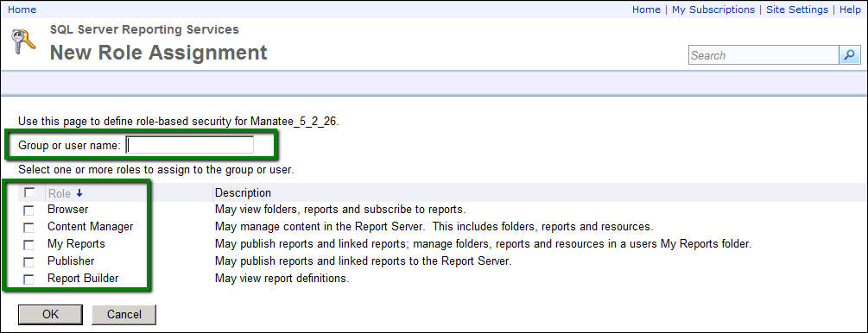Check the Browser role checkbox
Screen dimensions: 868x333
(x=29, y=210)
